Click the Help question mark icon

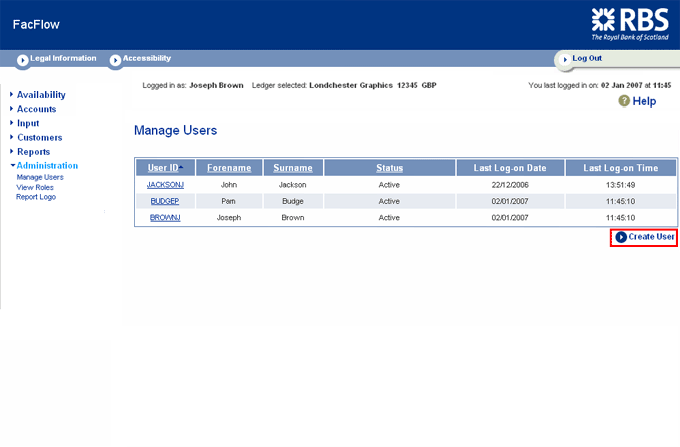pos(625,101)
